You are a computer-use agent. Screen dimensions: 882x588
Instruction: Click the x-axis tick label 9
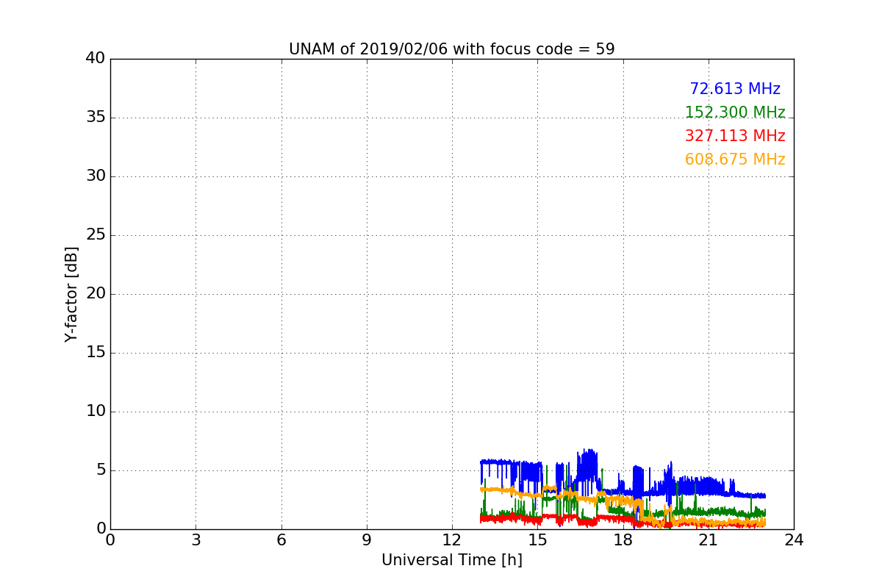pos(367,540)
